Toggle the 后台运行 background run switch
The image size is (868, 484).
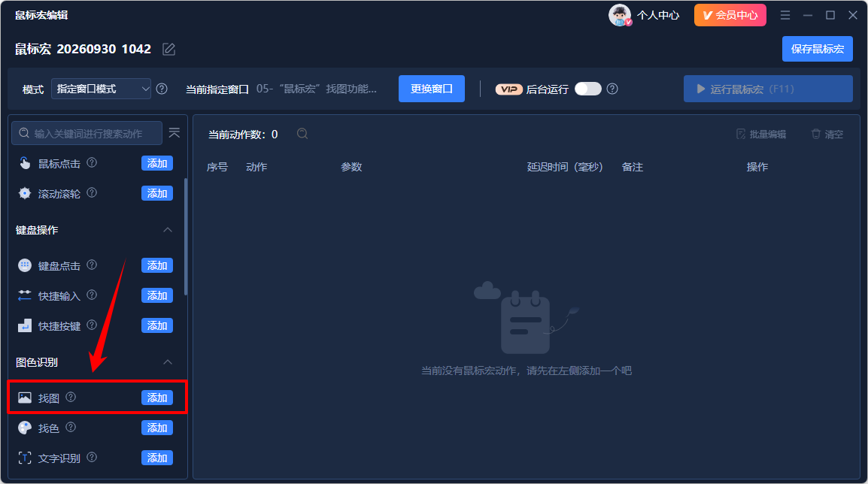coord(588,89)
